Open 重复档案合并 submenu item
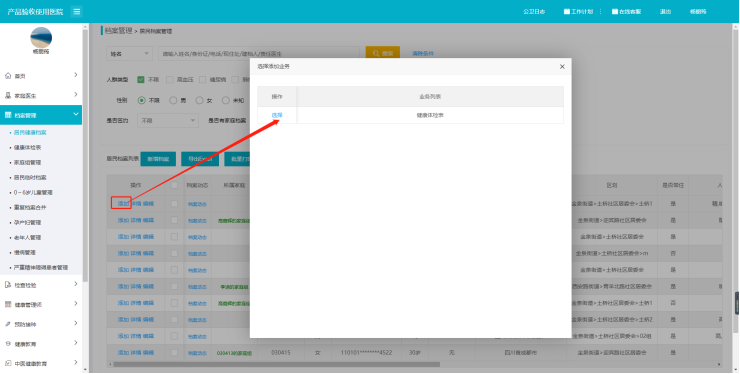 coord(30,207)
